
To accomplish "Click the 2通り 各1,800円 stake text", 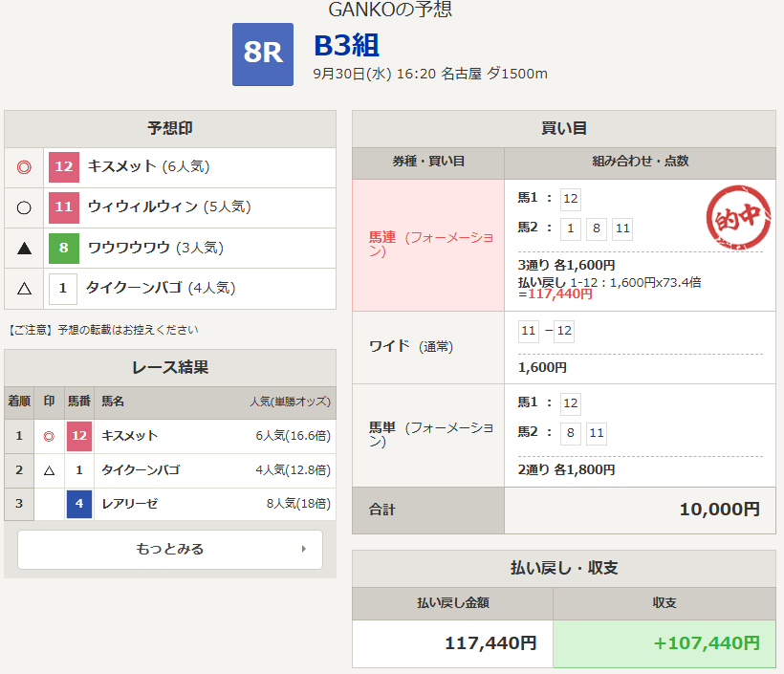I will [567, 470].
